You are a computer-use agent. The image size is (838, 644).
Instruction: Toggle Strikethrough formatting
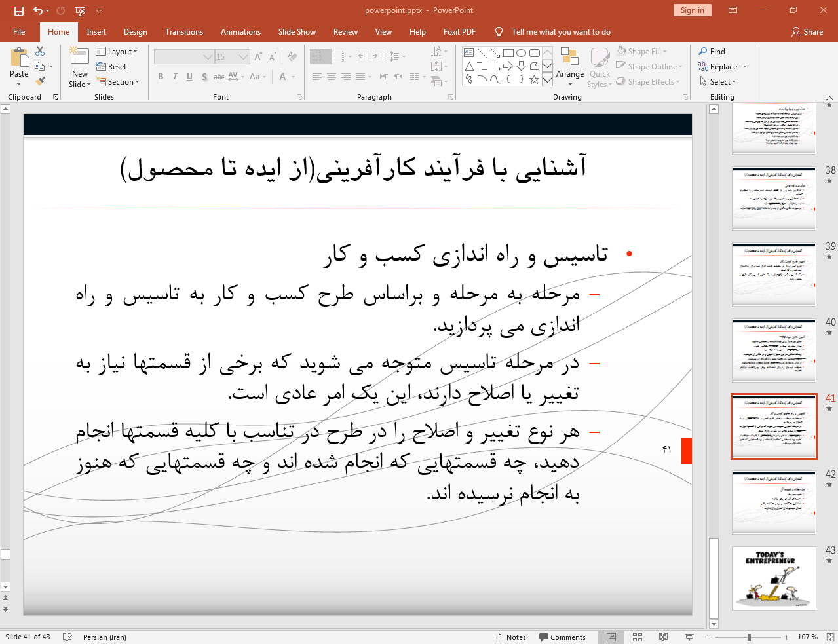219,77
